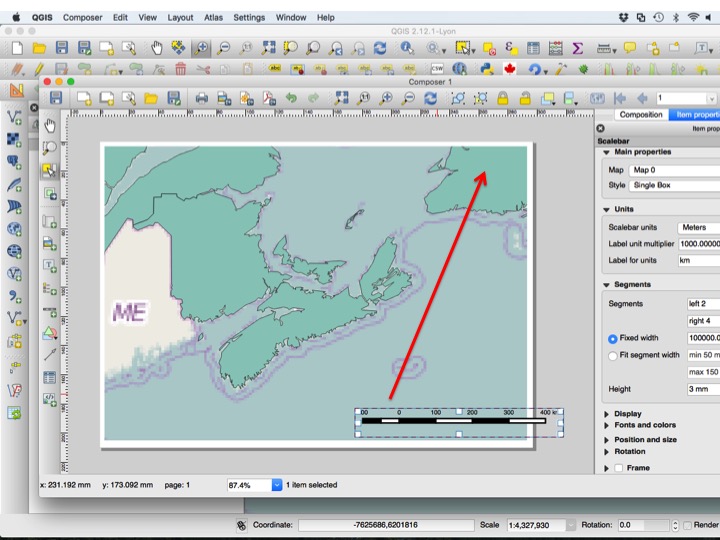Viewport: 720px width, 540px height.
Task: Expand the Rotation section
Action: point(606,452)
